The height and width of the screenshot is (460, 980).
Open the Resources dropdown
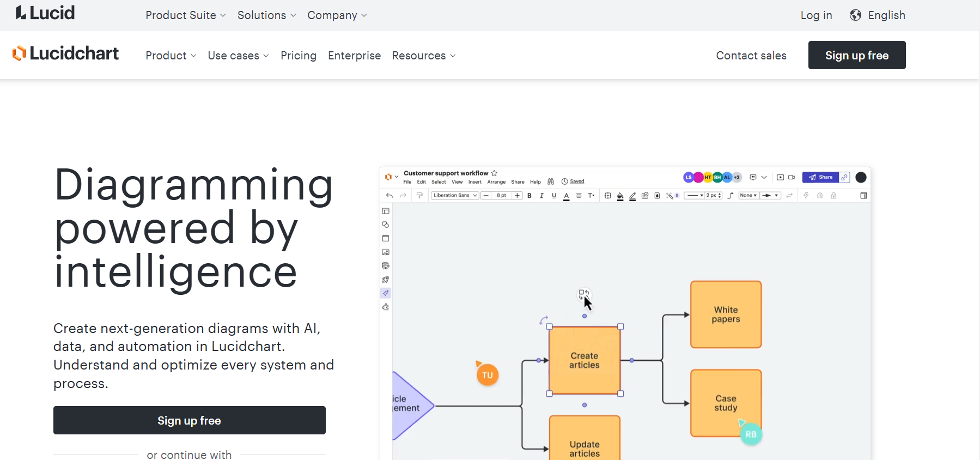[x=424, y=56]
